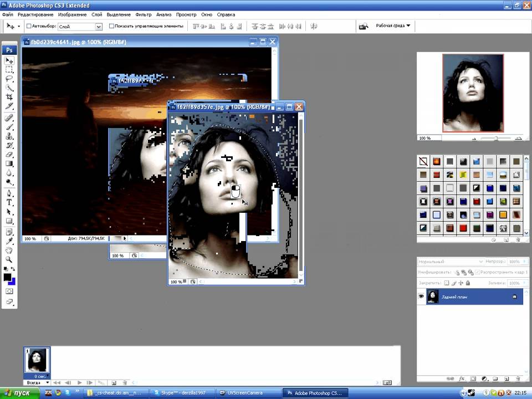Click the foreground black color swatch

(7, 277)
